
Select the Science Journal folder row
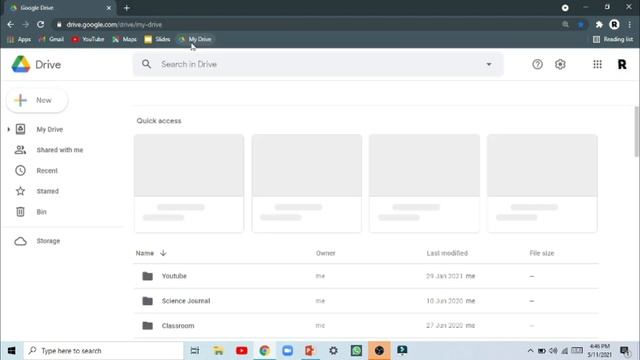click(x=366, y=301)
